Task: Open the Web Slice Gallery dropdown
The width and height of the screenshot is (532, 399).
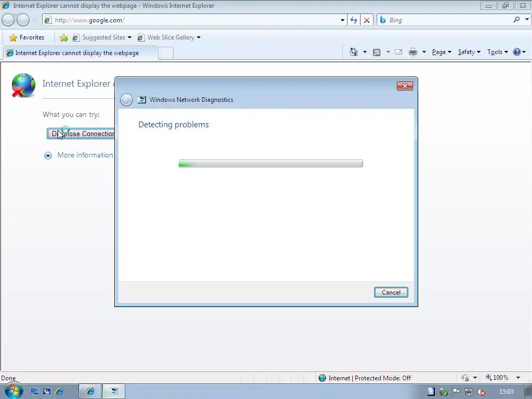Action: click(198, 37)
